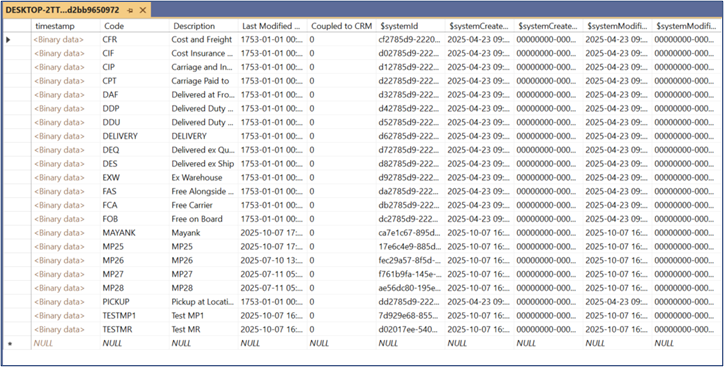Select systemId cell starting ae56dc80
724x367 pixels.
click(x=411, y=289)
